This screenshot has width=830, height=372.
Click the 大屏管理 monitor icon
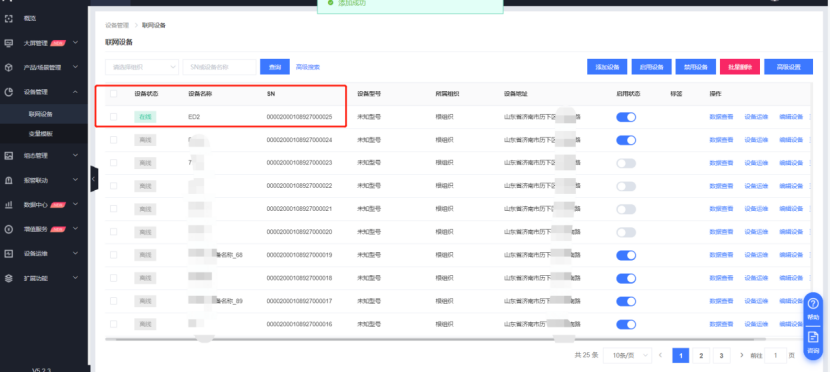tap(8, 43)
